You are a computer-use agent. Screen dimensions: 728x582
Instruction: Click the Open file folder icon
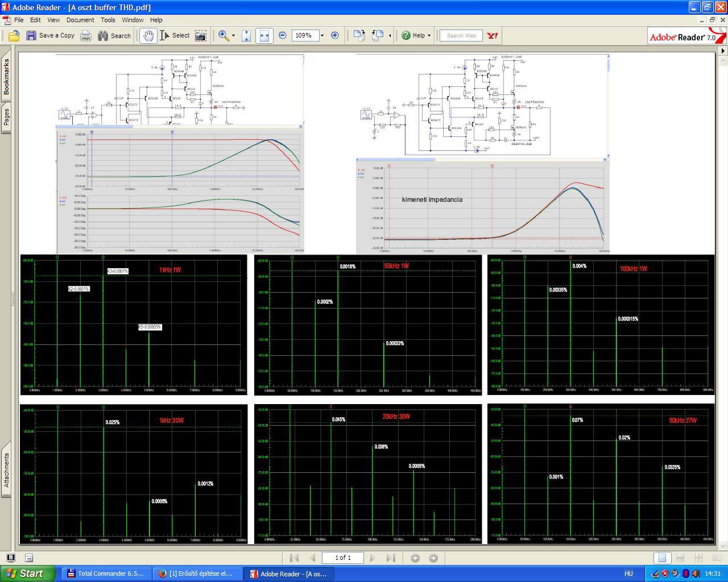tap(14, 35)
